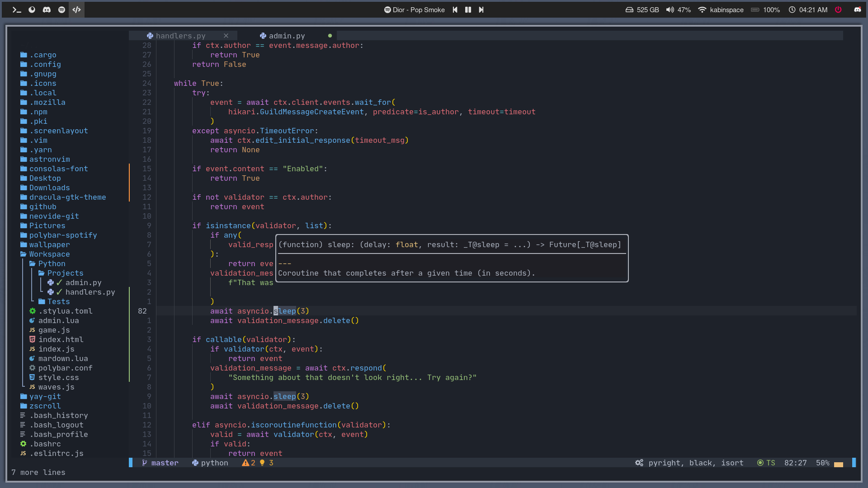Click the code editor icon in top bar
The image size is (868, 488).
pos(76,9)
